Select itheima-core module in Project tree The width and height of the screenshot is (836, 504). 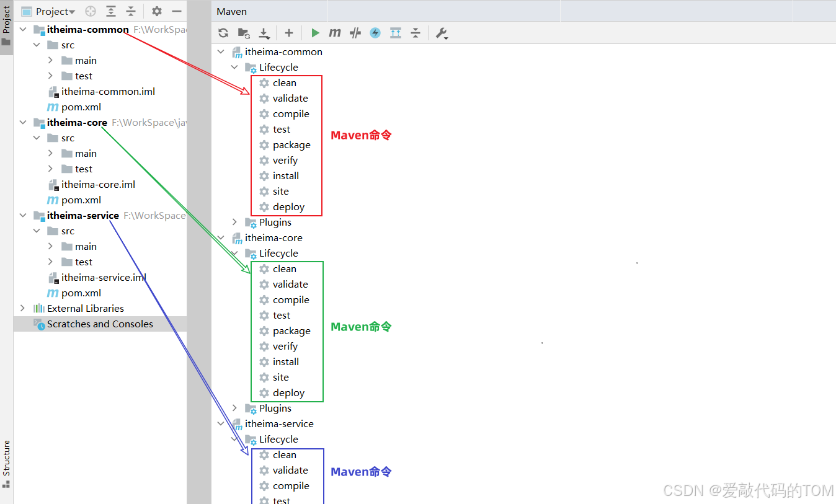(x=77, y=122)
